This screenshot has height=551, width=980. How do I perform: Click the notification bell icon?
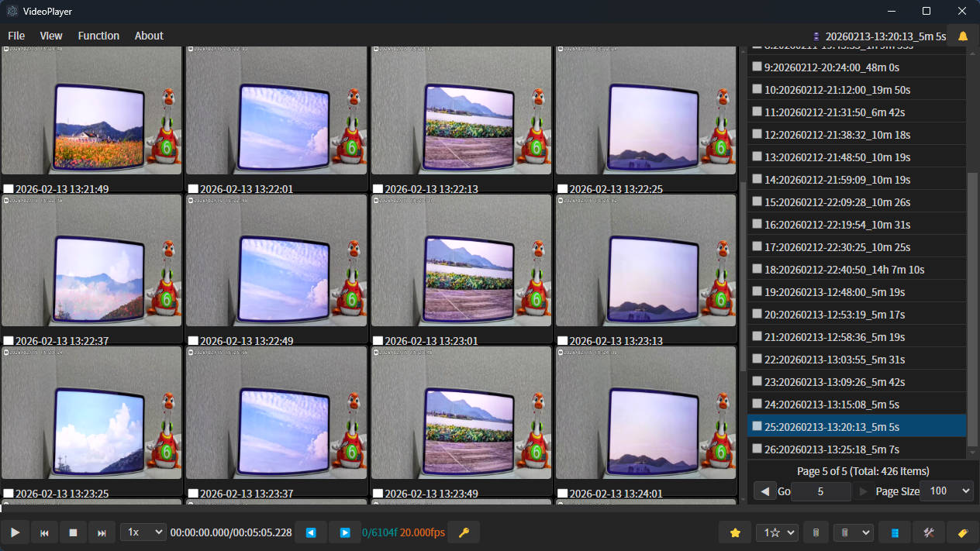[963, 36]
